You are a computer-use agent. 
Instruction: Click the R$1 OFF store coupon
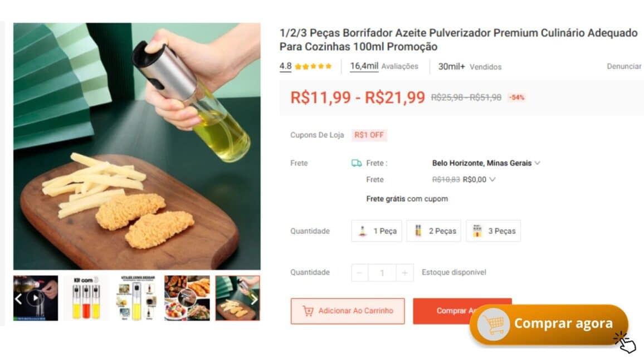tap(369, 135)
